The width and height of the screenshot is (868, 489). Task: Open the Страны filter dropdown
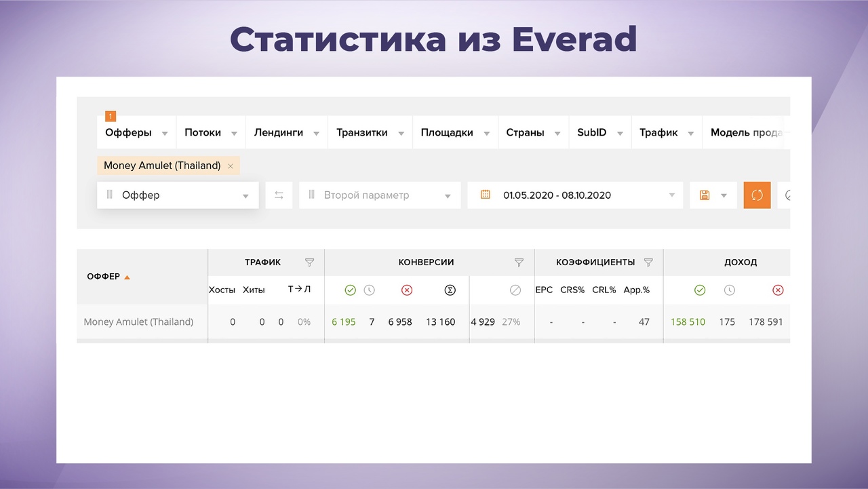[533, 132]
